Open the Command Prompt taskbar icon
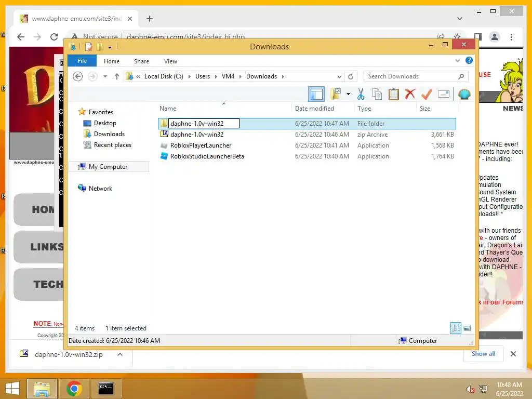532x399 pixels. point(106,389)
